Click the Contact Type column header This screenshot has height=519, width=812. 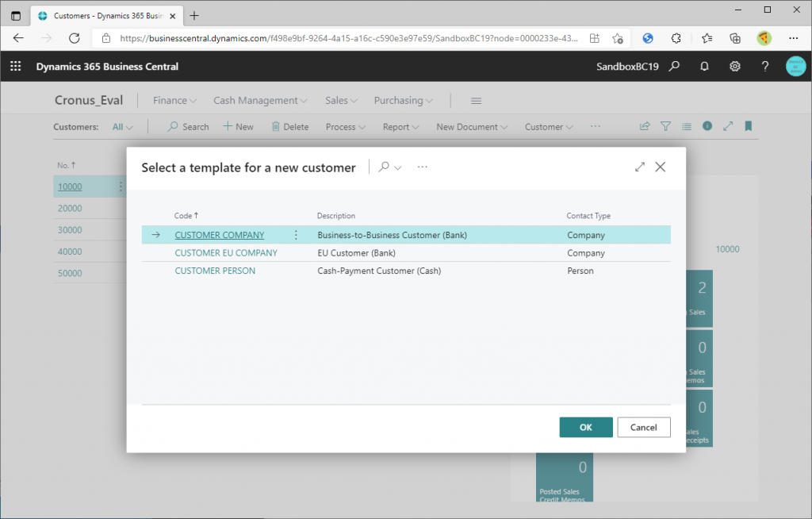click(x=588, y=216)
